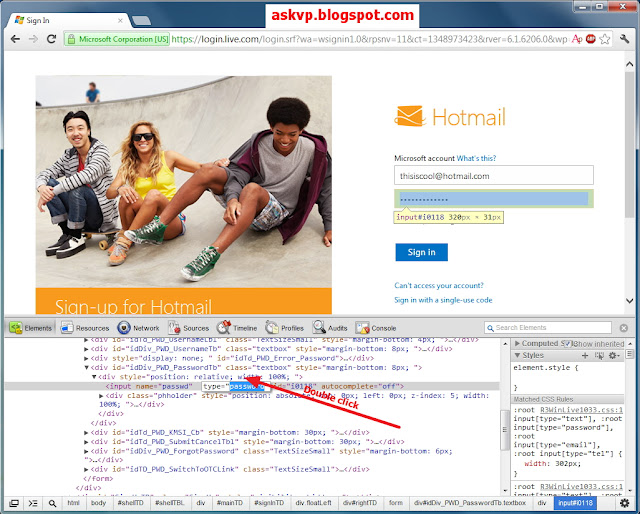
Task: Click the red Ap extension icon
Action: [577, 39]
